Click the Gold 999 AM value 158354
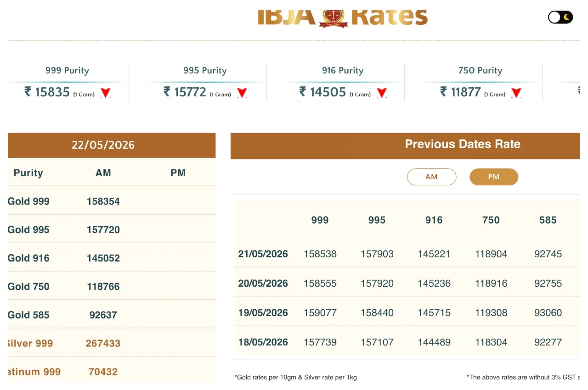588x390 pixels. pos(103,201)
